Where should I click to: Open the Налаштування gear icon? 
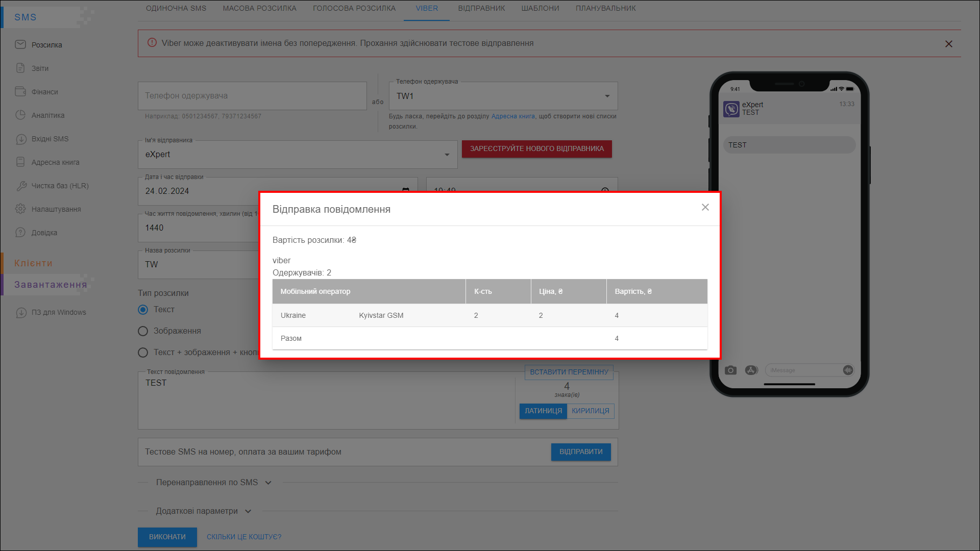coord(20,209)
